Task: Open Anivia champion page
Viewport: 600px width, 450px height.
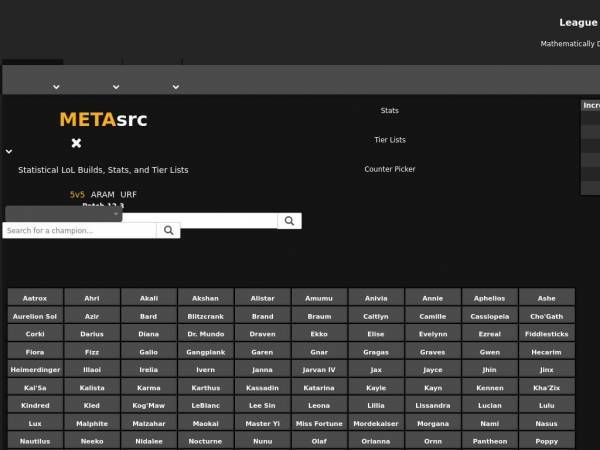Action: pyautogui.click(x=376, y=297)
